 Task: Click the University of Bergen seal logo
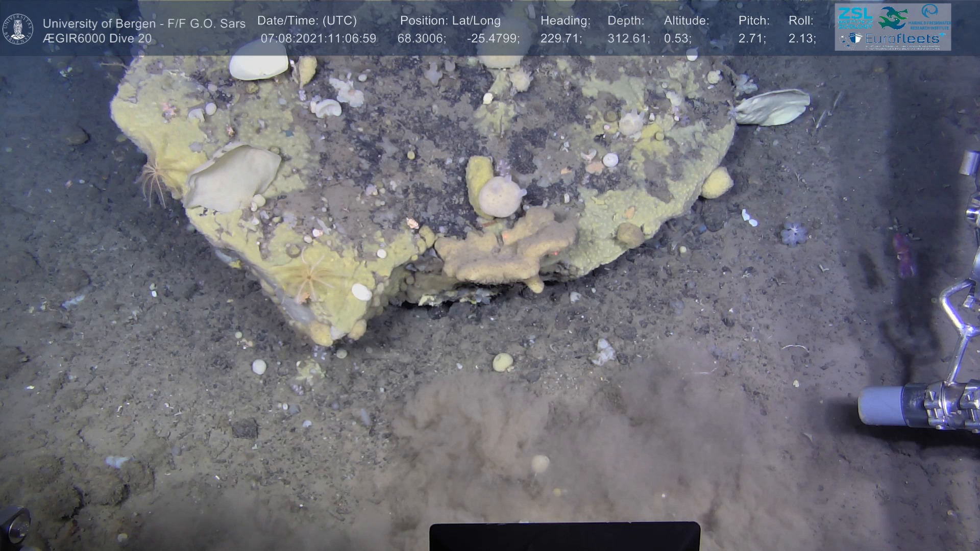coord(18,29)
